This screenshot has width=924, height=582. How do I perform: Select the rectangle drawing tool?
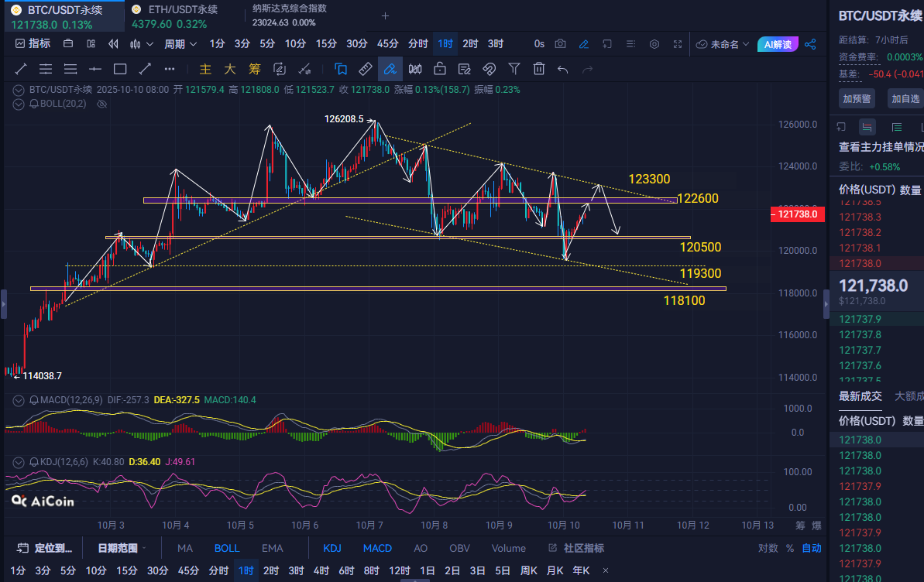click(120, 69)
